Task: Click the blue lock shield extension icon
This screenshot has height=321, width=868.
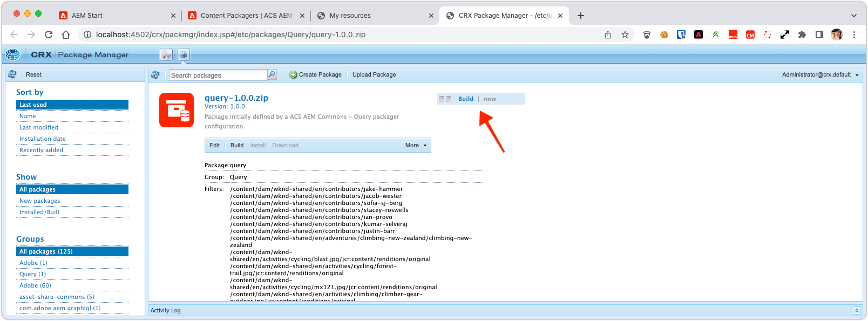Action: coord(681,35)
